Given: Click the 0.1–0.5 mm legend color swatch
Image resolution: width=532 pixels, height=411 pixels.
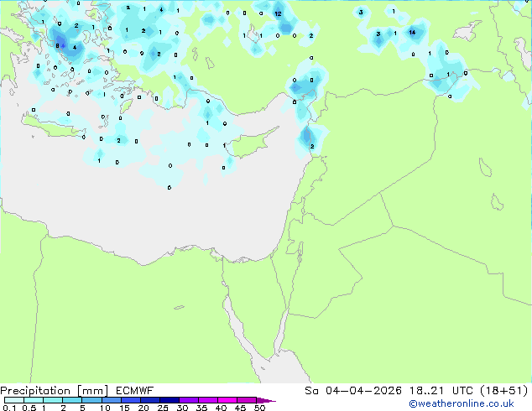Looking at the screenshot, I should [14, 400].
